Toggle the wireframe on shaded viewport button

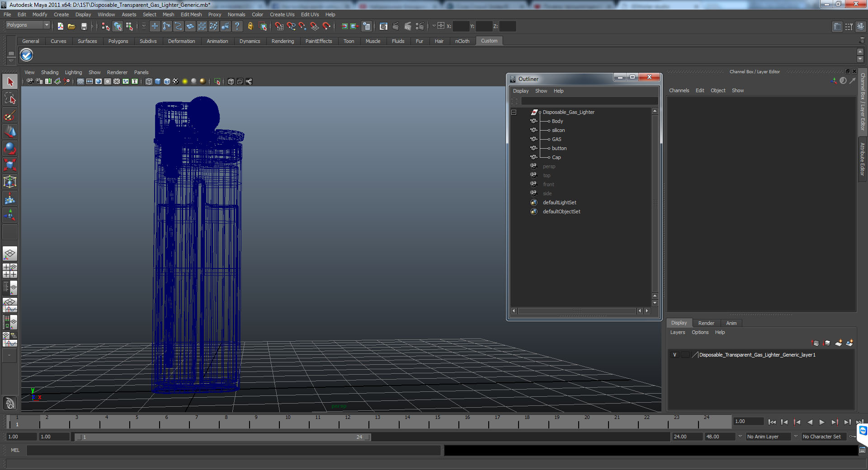[167, 82]
